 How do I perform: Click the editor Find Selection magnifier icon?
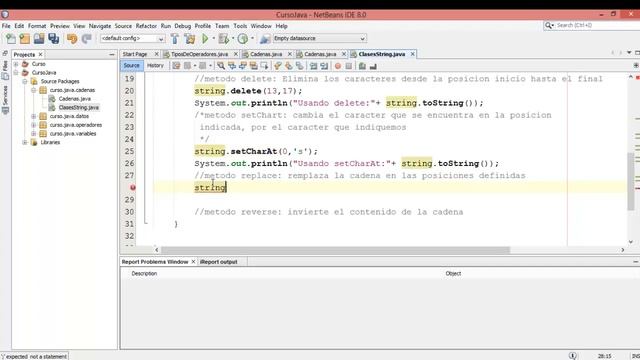click(221, 66)
